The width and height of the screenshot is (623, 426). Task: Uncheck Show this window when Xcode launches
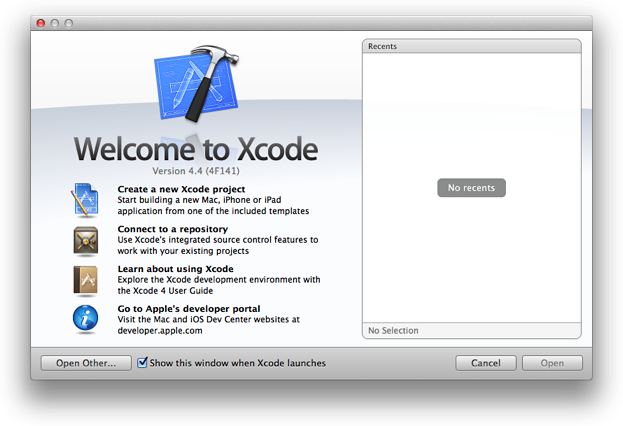(x=142, y=362)
